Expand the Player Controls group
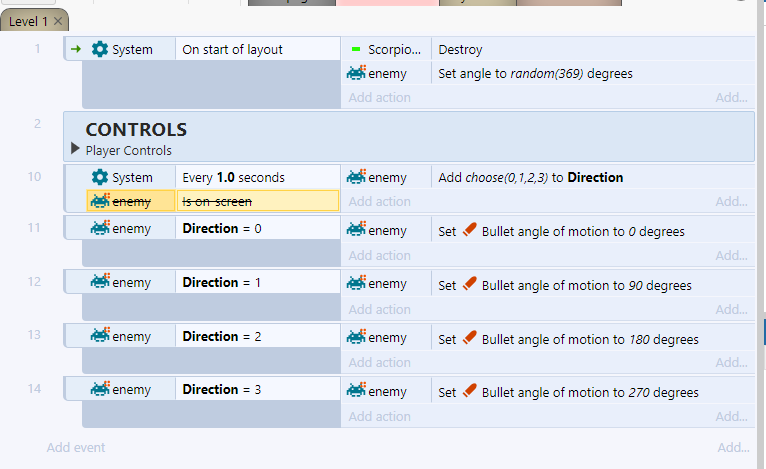 [x=75, y=148]
